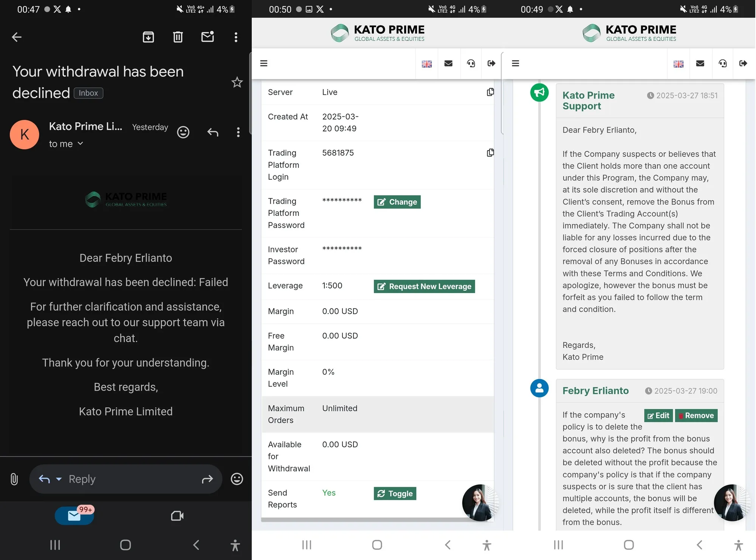Open the hamburger menu in the account details screen
756x560 pixels.
pyautogui.click(x=264, y=63)
